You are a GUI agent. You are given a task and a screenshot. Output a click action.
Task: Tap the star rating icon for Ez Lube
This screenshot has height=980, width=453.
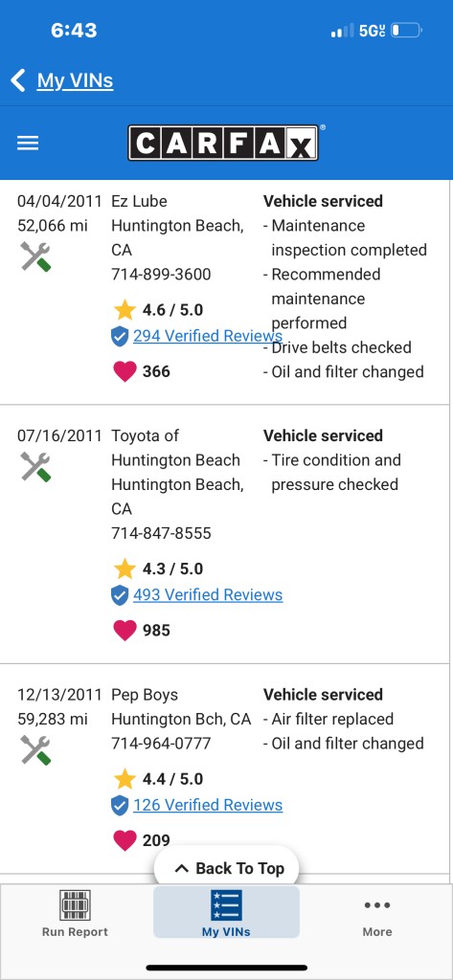125,309
